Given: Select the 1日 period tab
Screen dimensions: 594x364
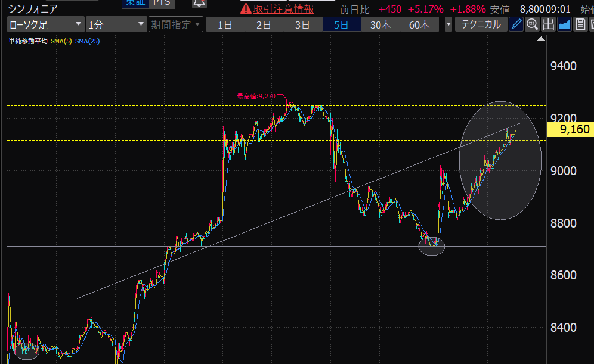Looking at the screenshot, I should [225, 24].
